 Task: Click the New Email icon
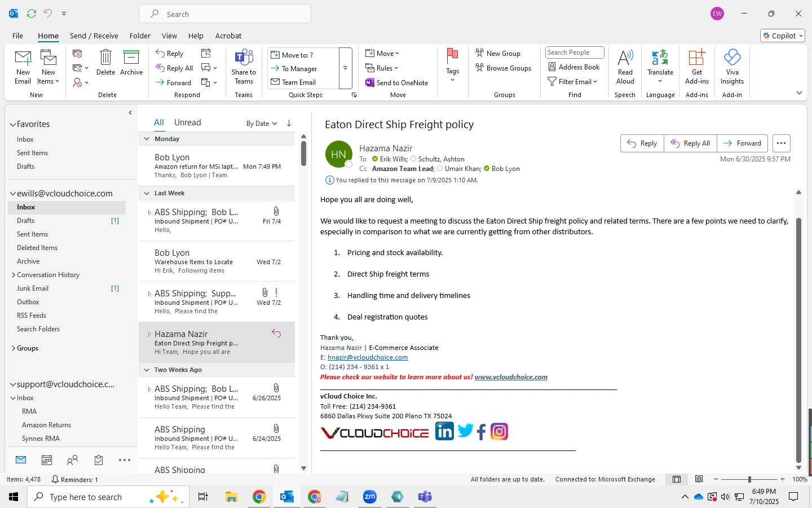(x=23, y=67)
